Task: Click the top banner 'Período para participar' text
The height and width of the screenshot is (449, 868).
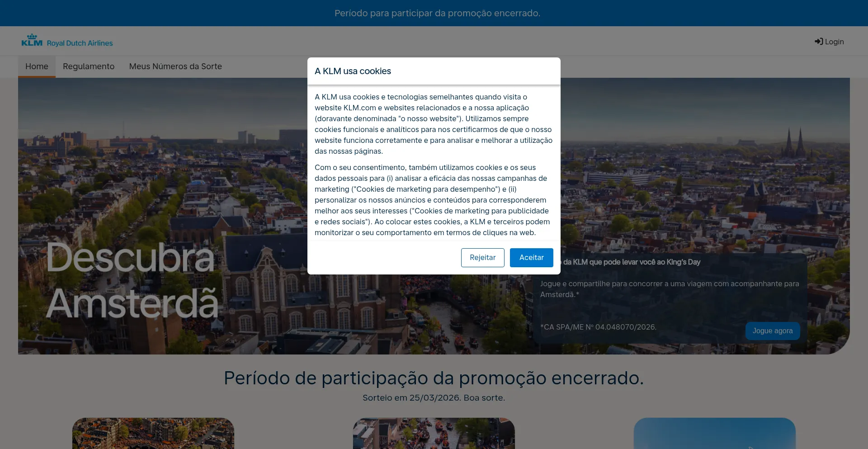Action: tap(437, 13)
